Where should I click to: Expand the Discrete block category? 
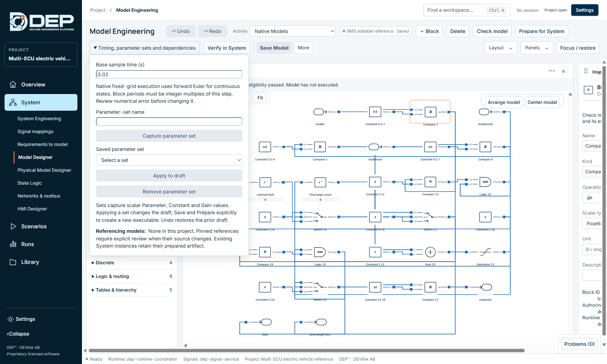[x=132, y=263]
